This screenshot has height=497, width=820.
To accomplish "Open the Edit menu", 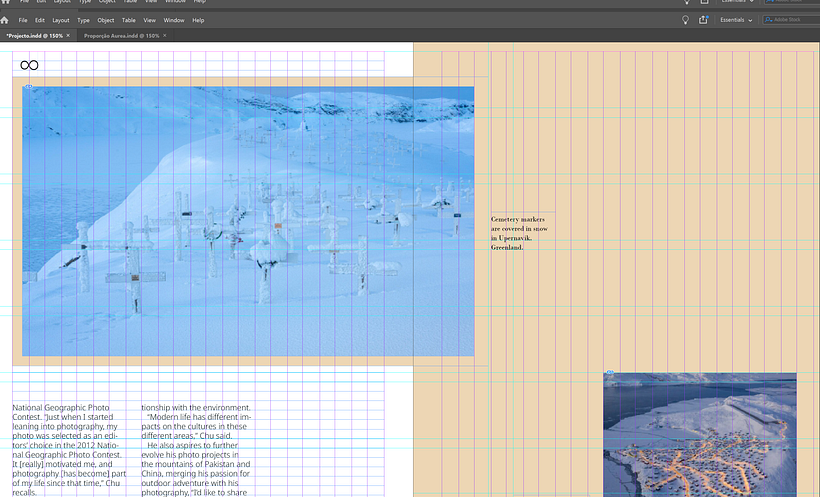I will pyautogui.click(x=40, y=20).
